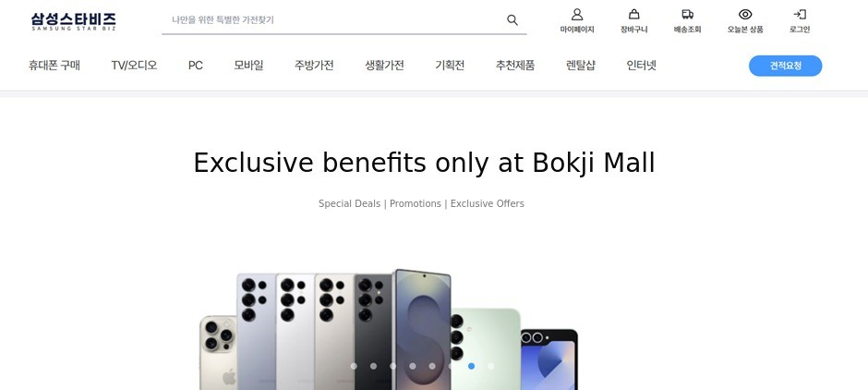The image size is (868, 390).
Task: Click the search magnifier icon
Action: [512, 20]
